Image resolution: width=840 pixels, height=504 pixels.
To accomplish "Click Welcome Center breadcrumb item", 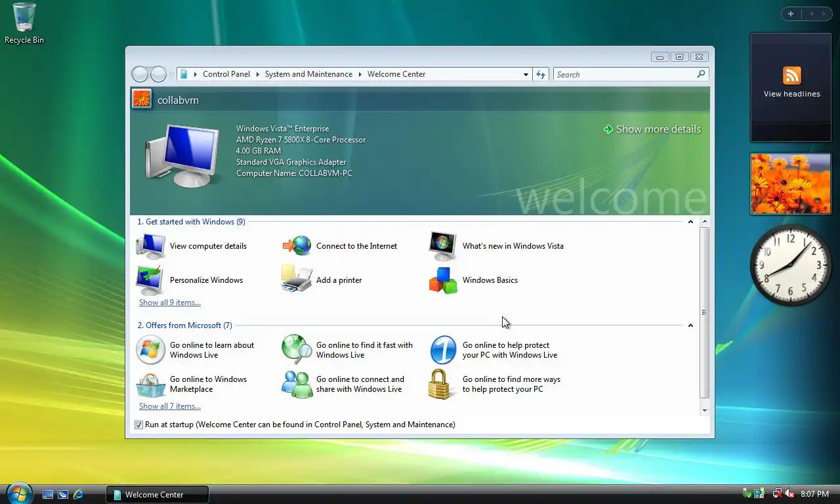I will (396, 74).
